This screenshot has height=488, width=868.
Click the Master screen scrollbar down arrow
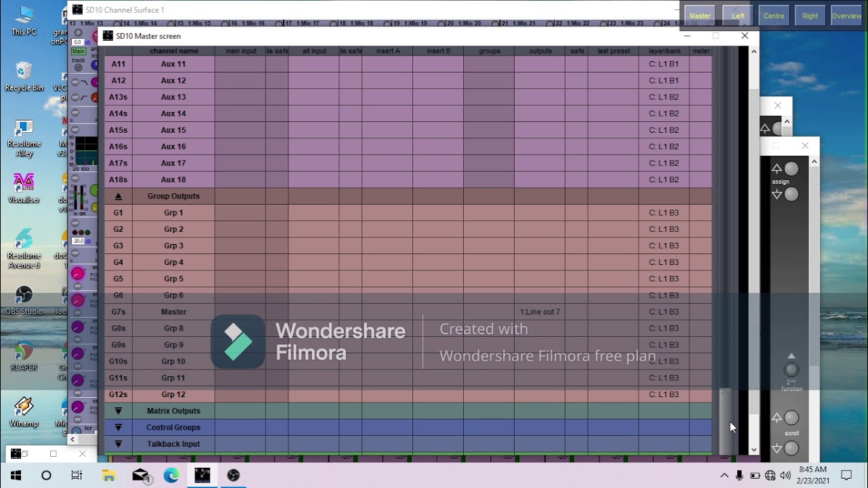pos(753,449)
